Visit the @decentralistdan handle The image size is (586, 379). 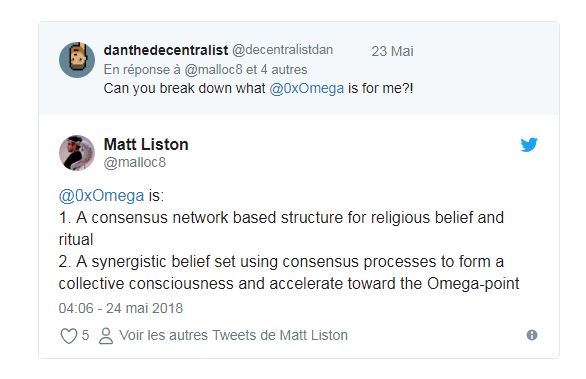(x=283, y=50)
